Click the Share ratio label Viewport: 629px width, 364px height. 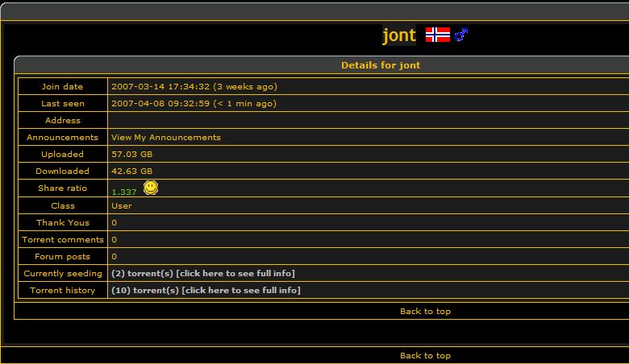point(63,188)
